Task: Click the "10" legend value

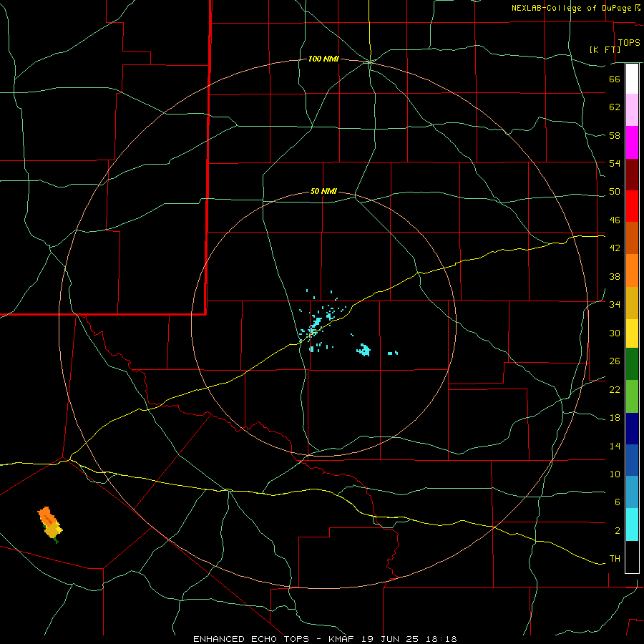Action: (x=615, y=474)
